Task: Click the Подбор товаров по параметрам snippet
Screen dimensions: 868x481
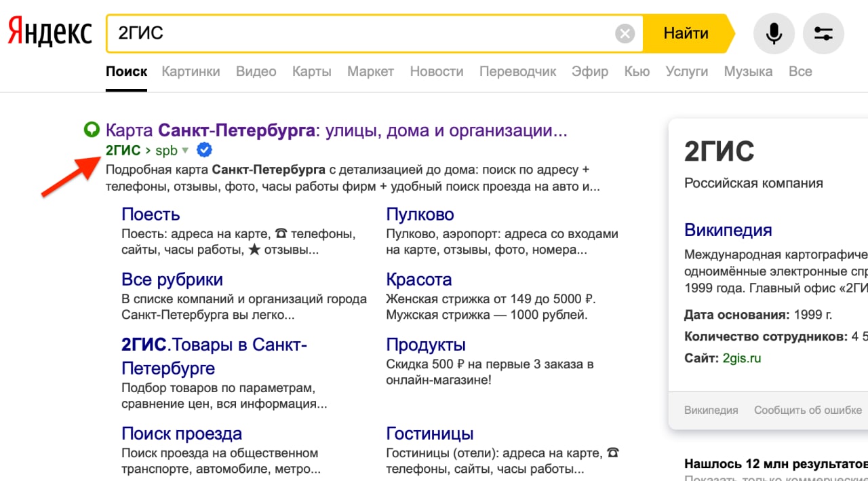Action: pyautogui.click(x=224, y=396)
